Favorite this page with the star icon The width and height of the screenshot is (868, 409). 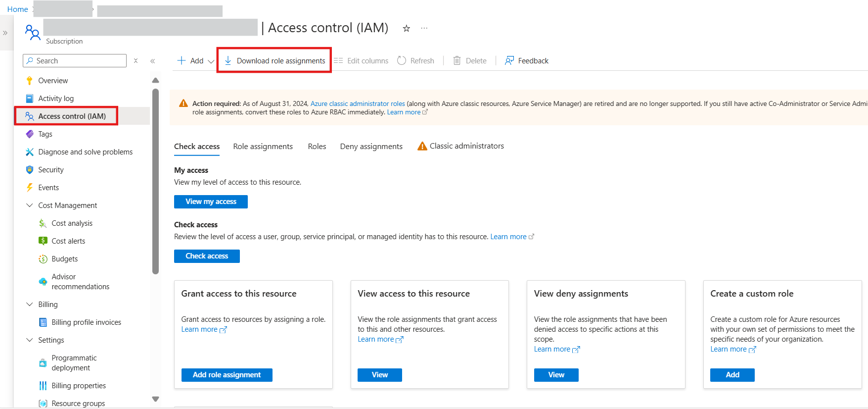tap(407, 28)
